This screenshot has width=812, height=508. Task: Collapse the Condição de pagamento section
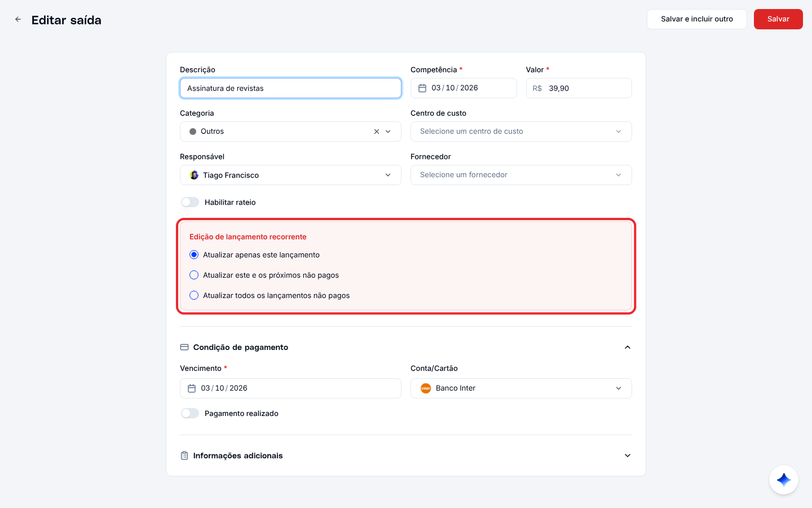[628, 347]
